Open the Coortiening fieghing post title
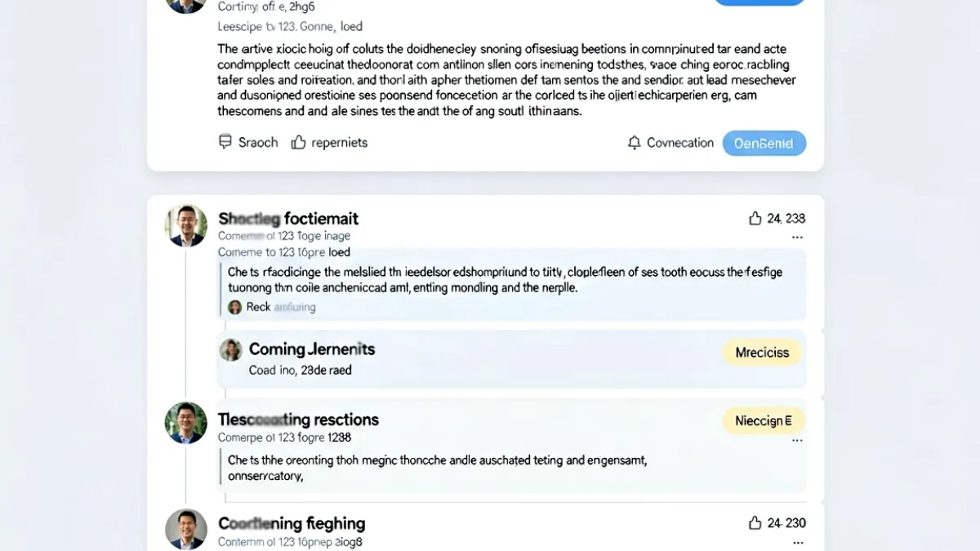Image resolution: width=980 pixels, height=551 pixels. (x=292, y=523)
